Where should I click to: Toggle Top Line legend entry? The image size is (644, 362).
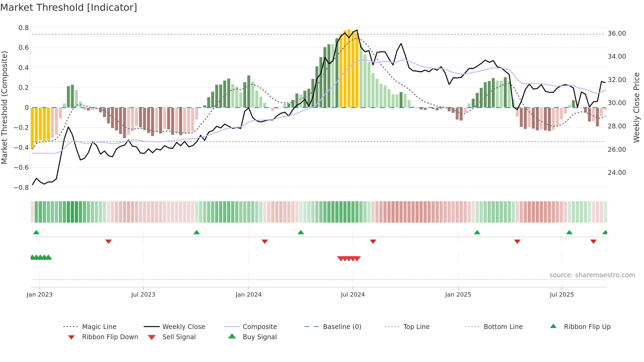tap(407, 327)
